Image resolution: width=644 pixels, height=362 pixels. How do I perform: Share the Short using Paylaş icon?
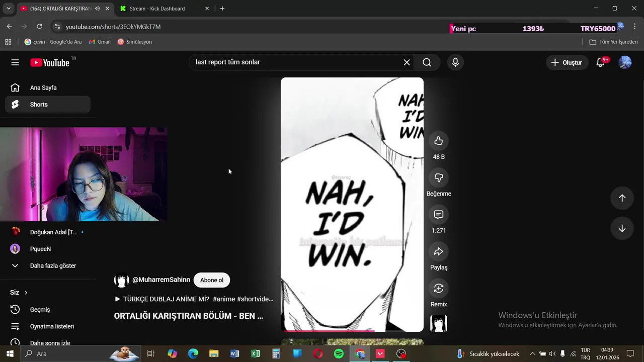point(439,251)
